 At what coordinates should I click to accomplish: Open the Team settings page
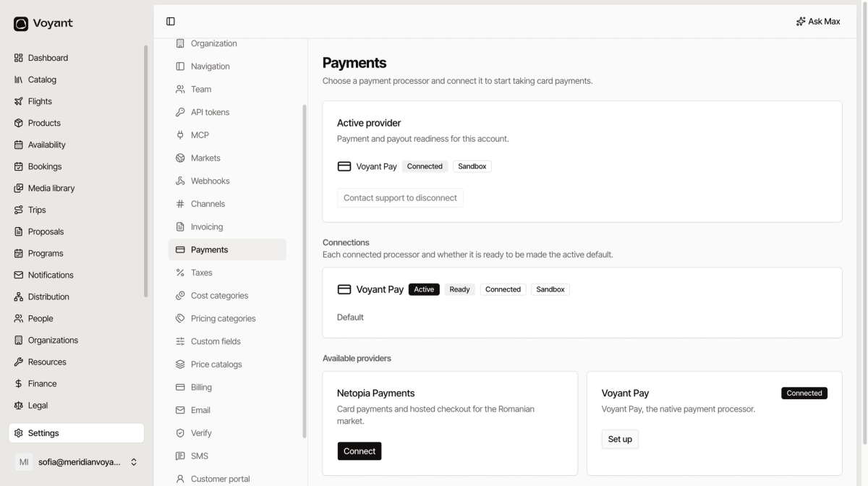click(x=227, y=90)
